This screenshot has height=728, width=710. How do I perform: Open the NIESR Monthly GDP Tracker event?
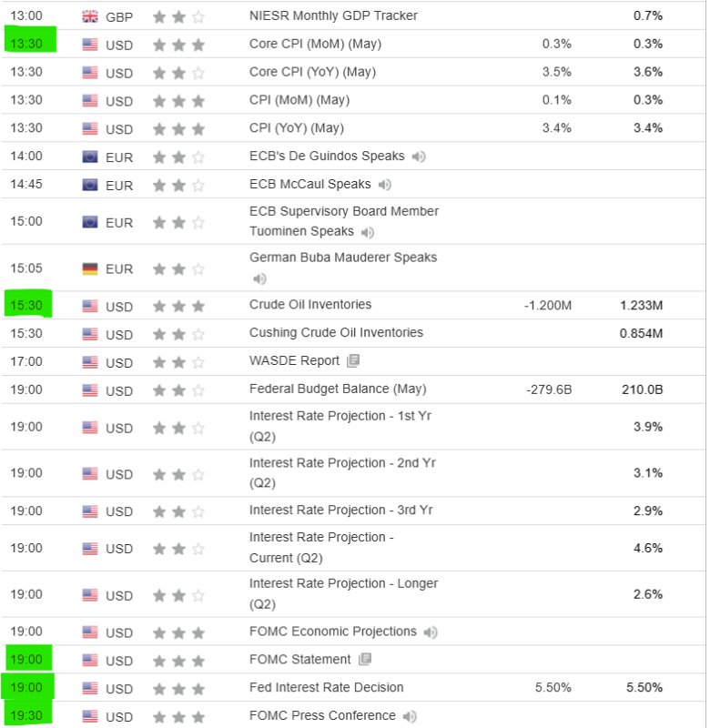point(334,16)
